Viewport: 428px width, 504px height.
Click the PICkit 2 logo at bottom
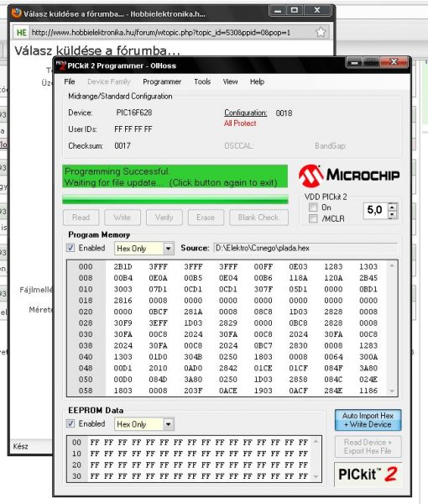368,474
